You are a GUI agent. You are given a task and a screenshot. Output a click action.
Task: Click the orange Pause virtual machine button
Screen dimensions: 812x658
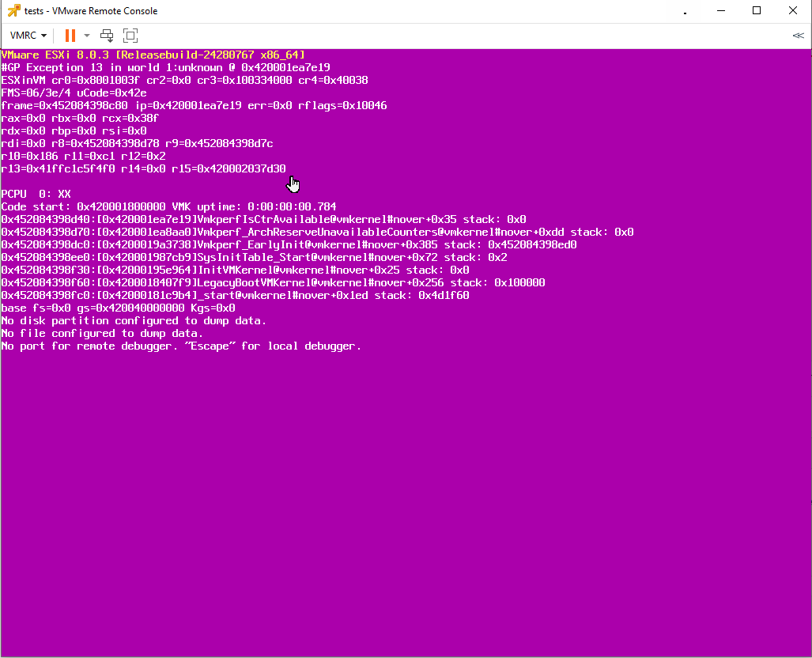70,36
